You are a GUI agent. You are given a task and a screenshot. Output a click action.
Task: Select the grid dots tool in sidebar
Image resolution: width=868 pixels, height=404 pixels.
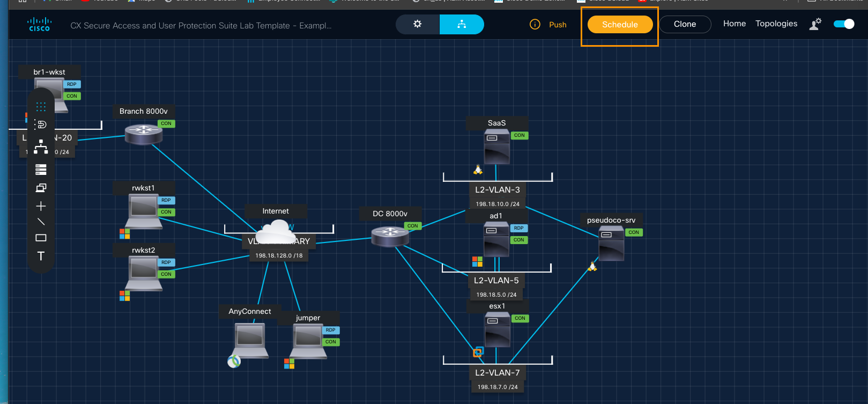[41, 107]
